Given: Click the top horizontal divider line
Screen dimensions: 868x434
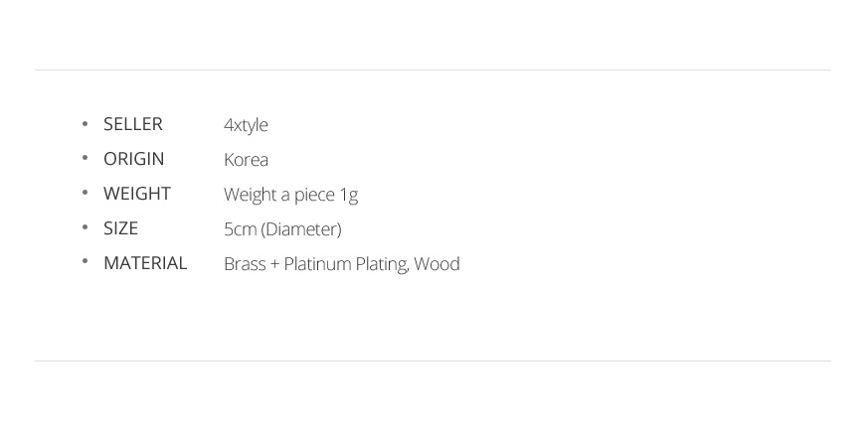Looking at the screenshot, I should coord(433,70).
